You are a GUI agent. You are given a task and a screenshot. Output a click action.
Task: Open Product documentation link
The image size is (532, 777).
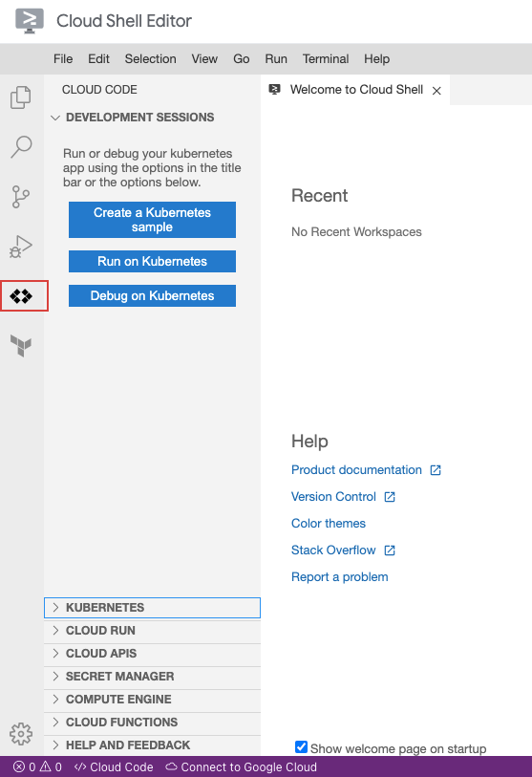pyautogui.click(x=356, y=470)
